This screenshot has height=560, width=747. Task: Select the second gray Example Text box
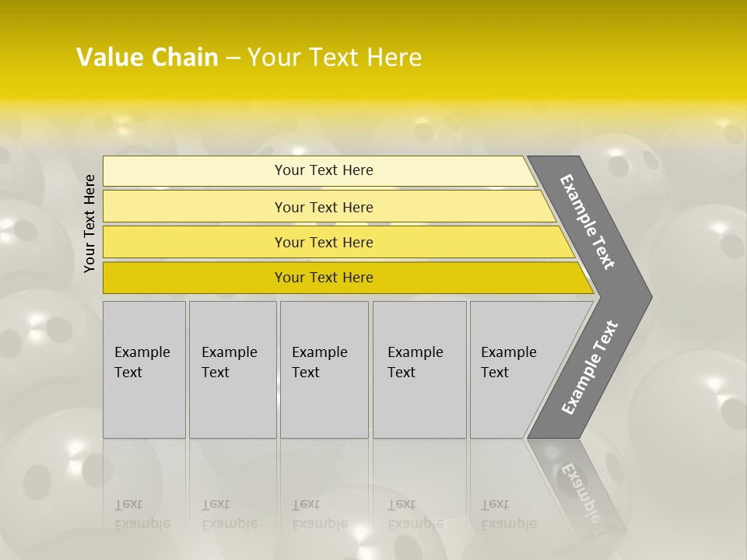tap(232, 369)
